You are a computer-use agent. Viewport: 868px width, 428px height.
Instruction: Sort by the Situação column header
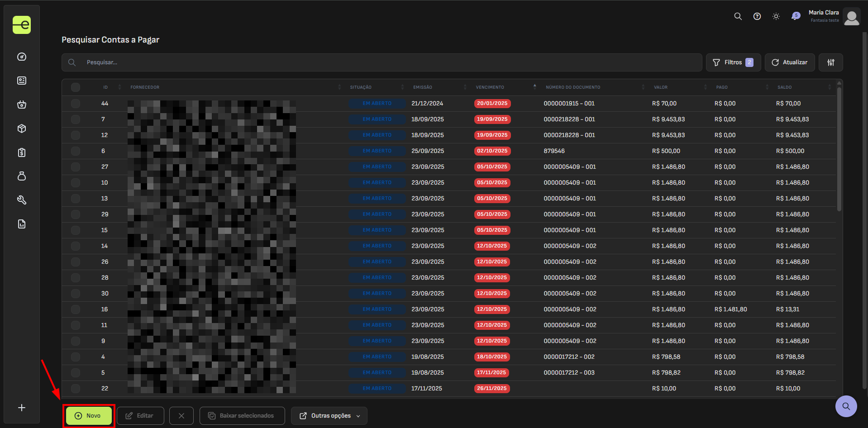[x=361, y=87]
